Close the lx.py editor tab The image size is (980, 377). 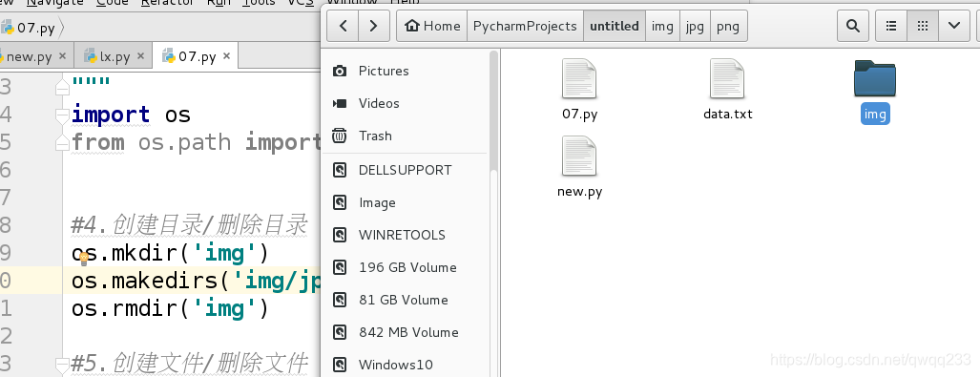point(140,56)
